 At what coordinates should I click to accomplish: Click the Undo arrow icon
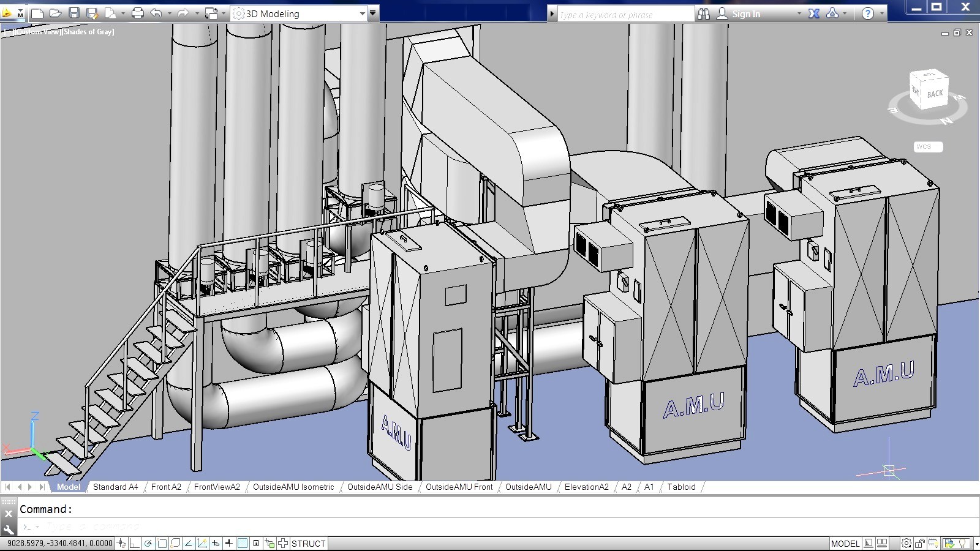point(156,13)
